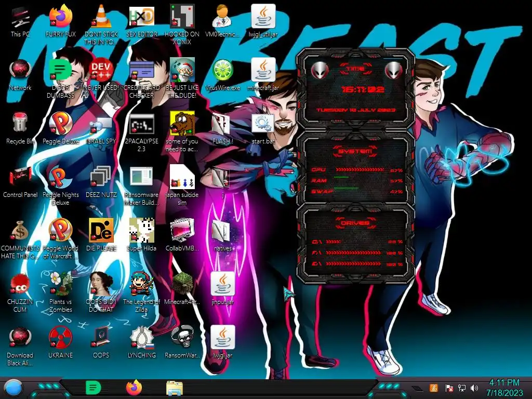The width and height of the screenshot is (532, 399).
Task: Click the taskbar clock showing 4:11 PM
Action: click(504, 388)
